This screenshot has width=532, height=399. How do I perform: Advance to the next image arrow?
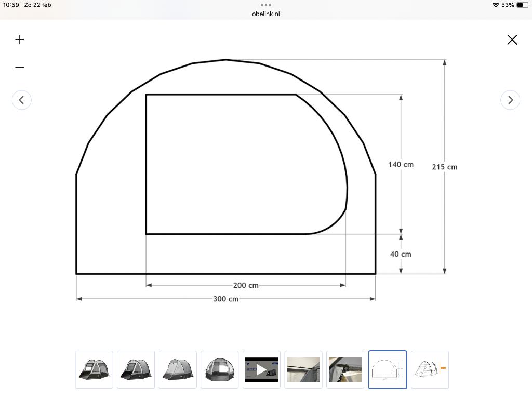pyautogui.click(x=510, y=100)
